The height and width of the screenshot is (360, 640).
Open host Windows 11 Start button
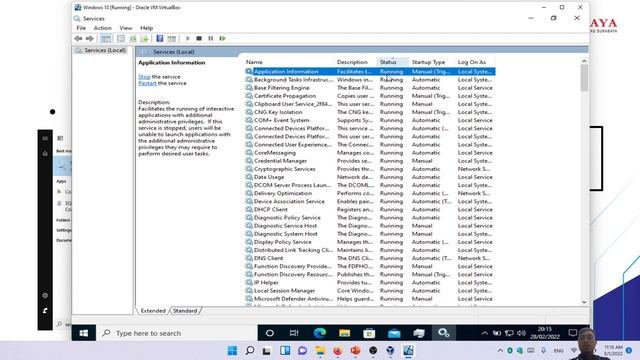[232, 351]
